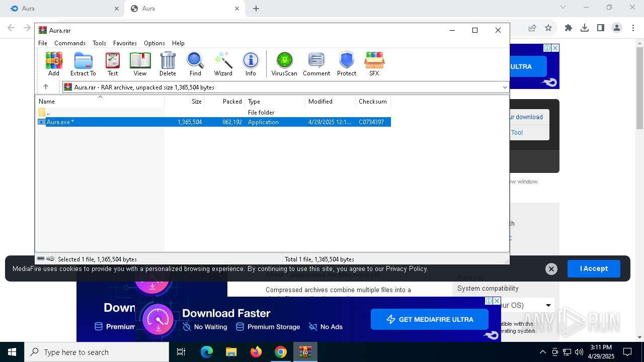The height and width of the screenshot is (362, 644).
Task: Close the bottom Download Faster ad
Action: 497,301
